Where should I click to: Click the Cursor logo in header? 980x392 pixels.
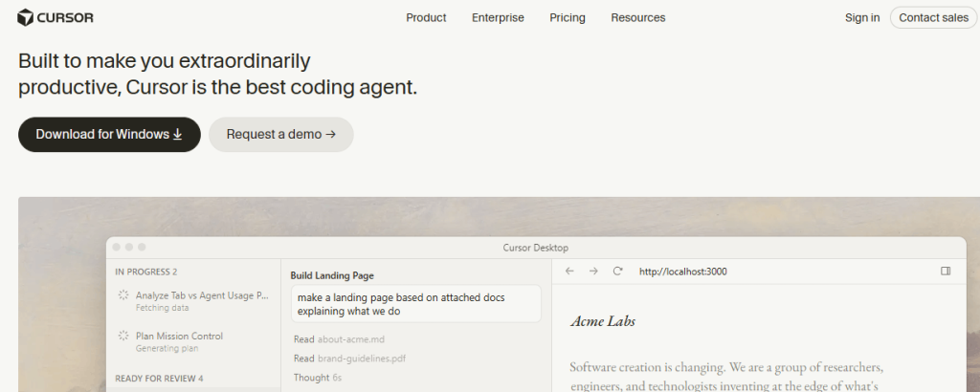(56, 17)
